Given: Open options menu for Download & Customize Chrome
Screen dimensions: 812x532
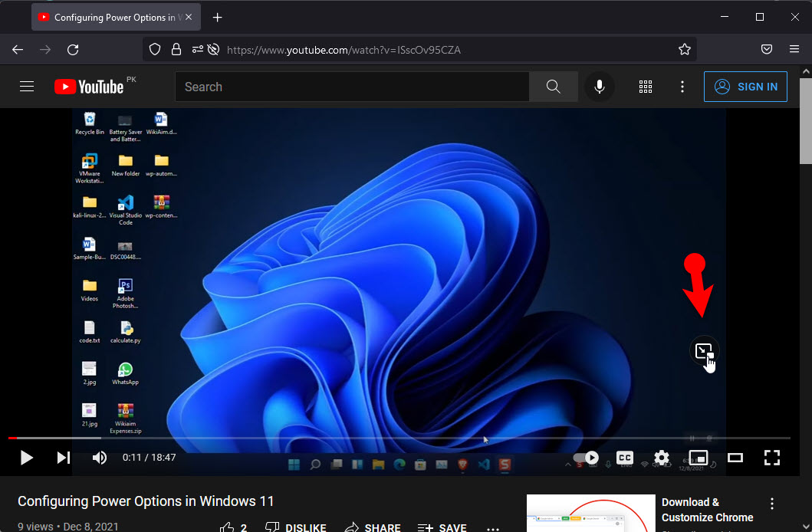Looking at the screenshot, I should [771, 504].
